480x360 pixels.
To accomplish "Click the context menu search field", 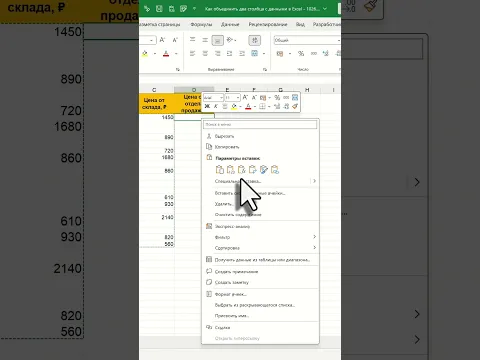I will [260, 124].
